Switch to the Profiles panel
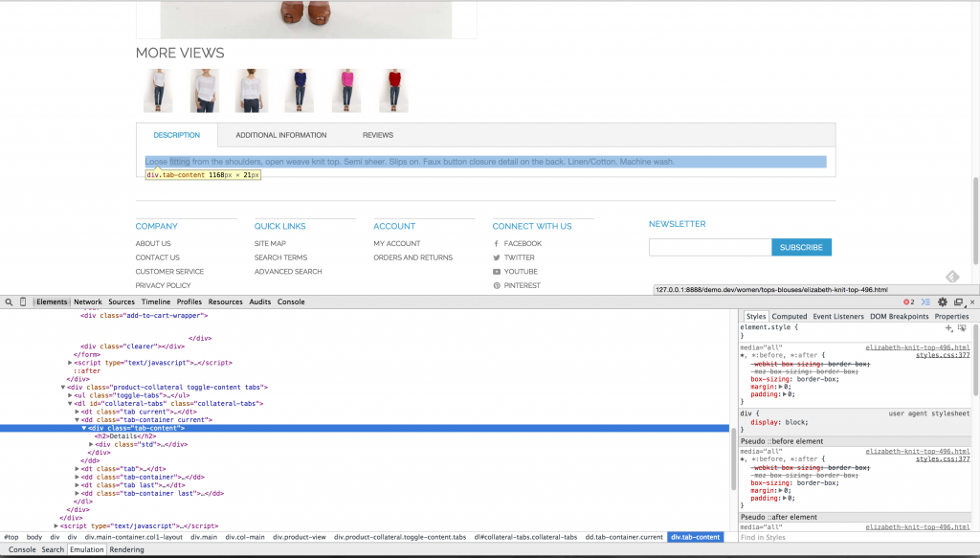Viewport: 980px width, 558px height. click(189, 301)
